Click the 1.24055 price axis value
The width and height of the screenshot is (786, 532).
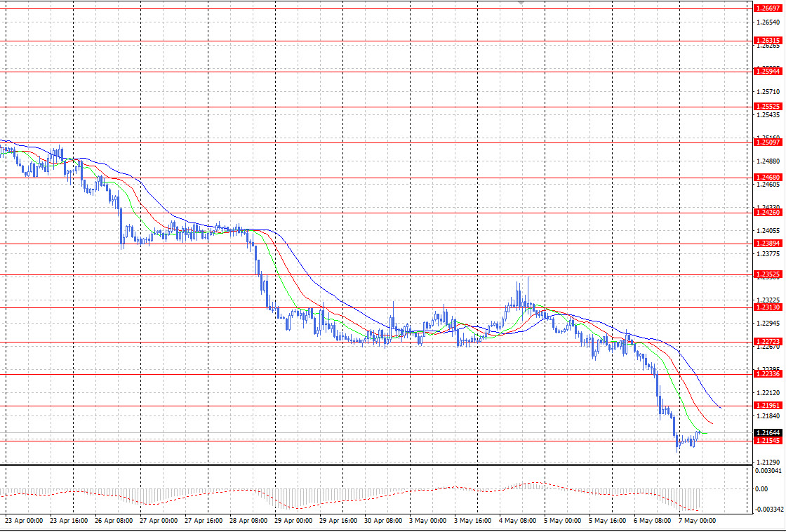click(768, 231)
